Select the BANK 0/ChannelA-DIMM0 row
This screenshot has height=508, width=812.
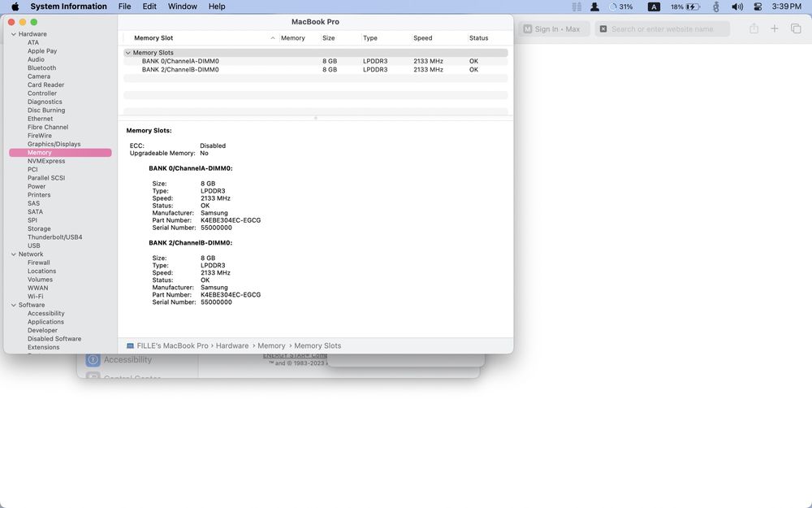click(x=315, y=61)
